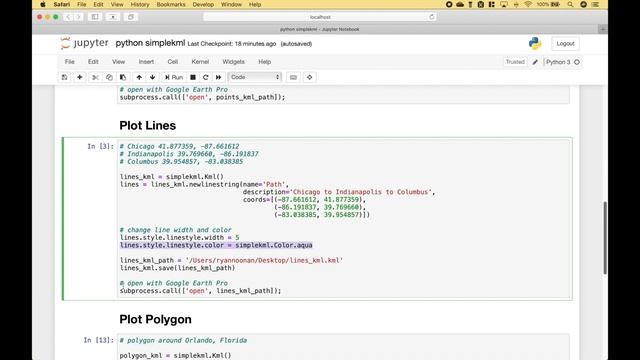The width and height of the screenshot is (640, 360).
Task: Insert a new cell below with the plus icon
Action: pos(80,77)
